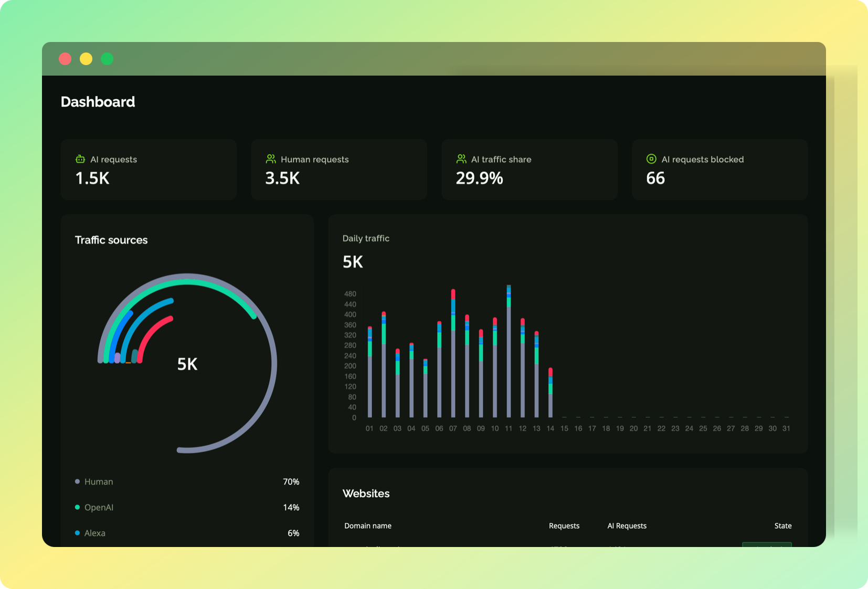Sort the table by Domain name column
This screenshot has width=868, height=589.
click(368, 526)
